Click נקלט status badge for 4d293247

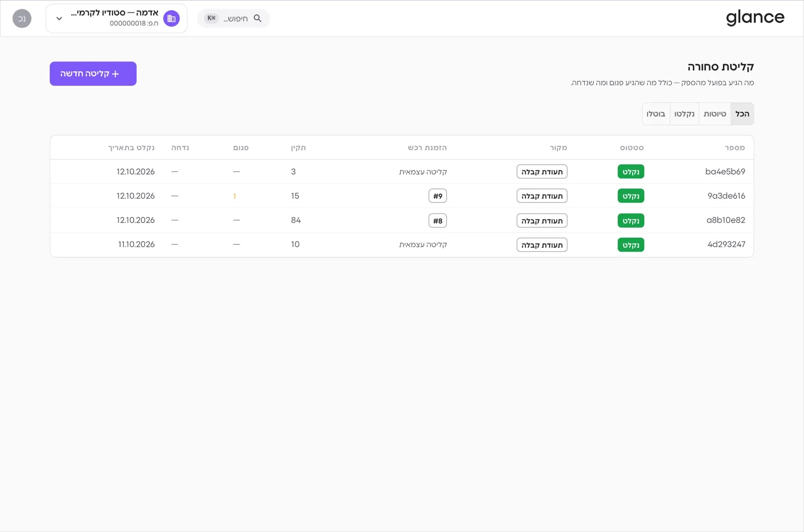click(x=631, y=245)
